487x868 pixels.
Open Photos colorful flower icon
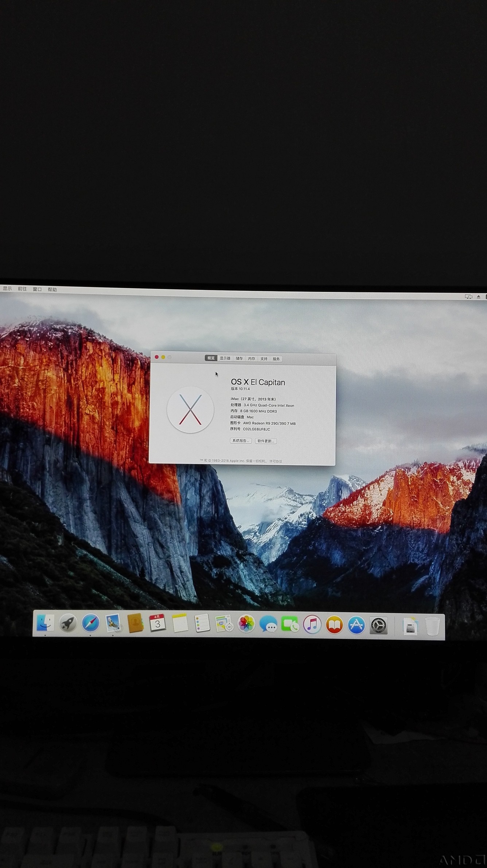(246, 624)
